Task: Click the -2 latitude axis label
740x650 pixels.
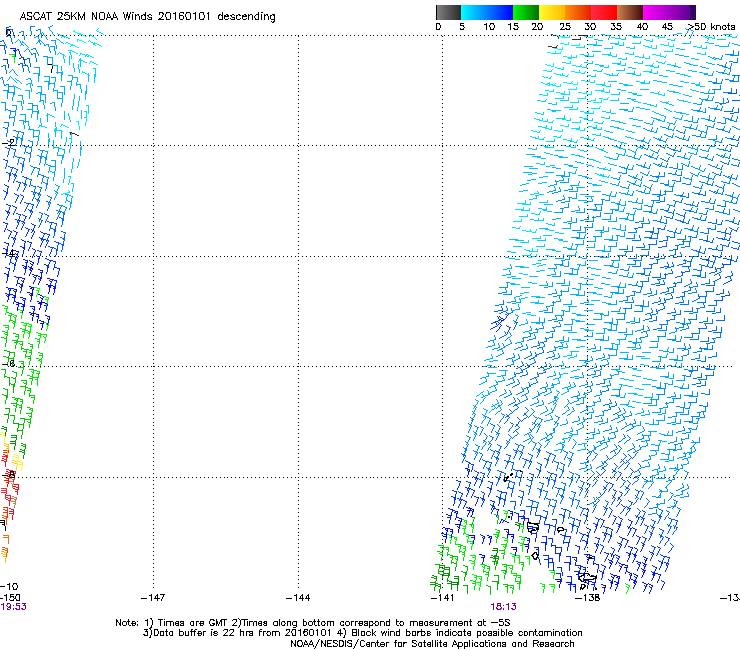Action: [x=9, y=143]
